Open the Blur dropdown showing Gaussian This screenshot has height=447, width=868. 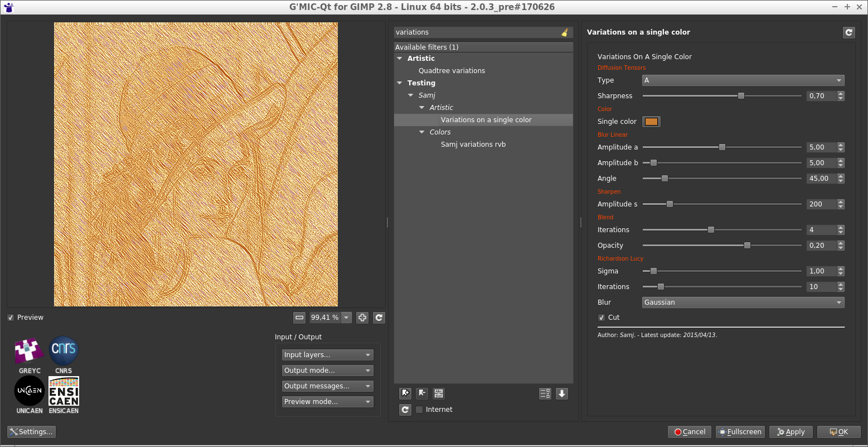[743, 302]
